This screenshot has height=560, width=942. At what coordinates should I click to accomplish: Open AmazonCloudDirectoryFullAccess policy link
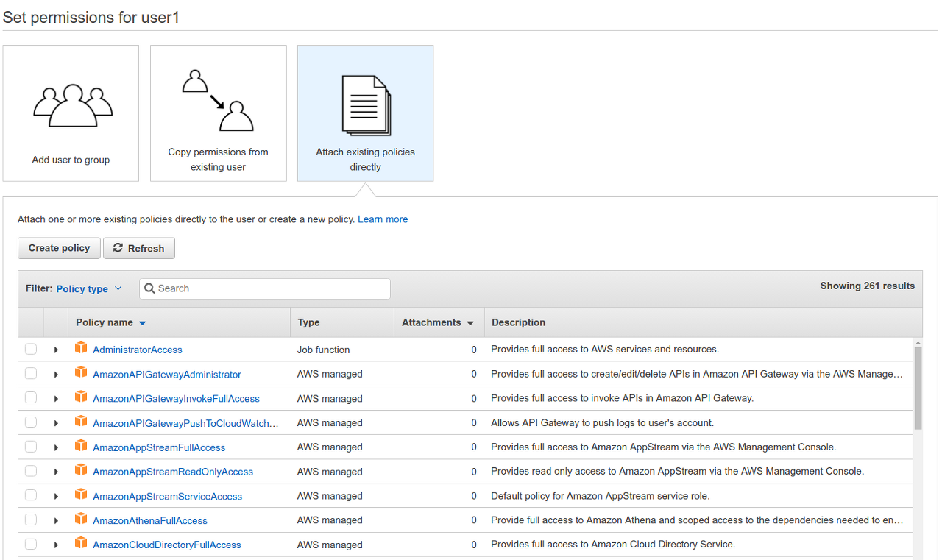[x=167, y=545]
